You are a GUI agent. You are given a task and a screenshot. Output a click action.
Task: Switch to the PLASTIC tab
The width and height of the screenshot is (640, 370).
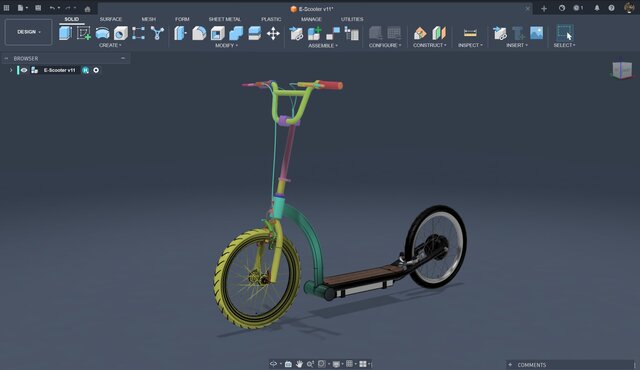(x=271, y=19)
